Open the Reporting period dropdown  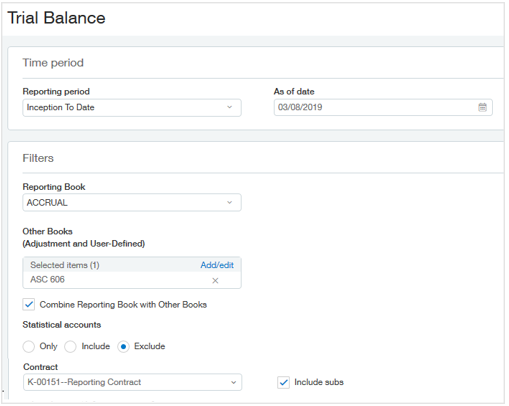132,108
